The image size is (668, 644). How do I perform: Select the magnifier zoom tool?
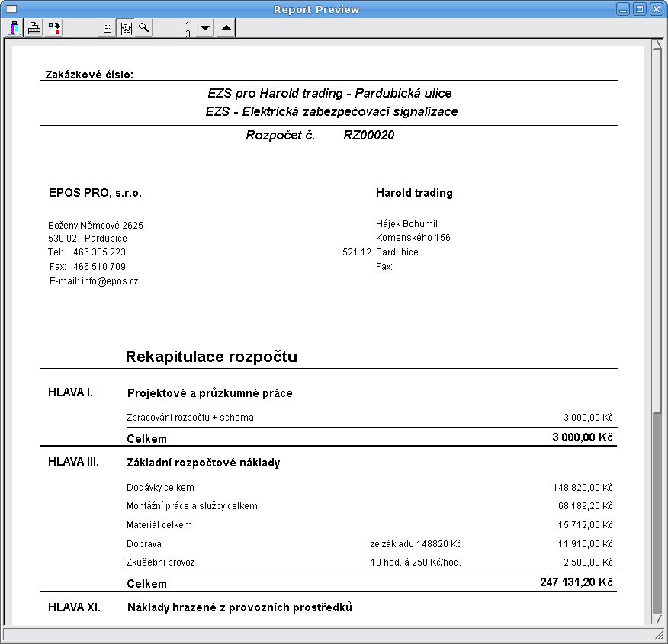point(144,29)
